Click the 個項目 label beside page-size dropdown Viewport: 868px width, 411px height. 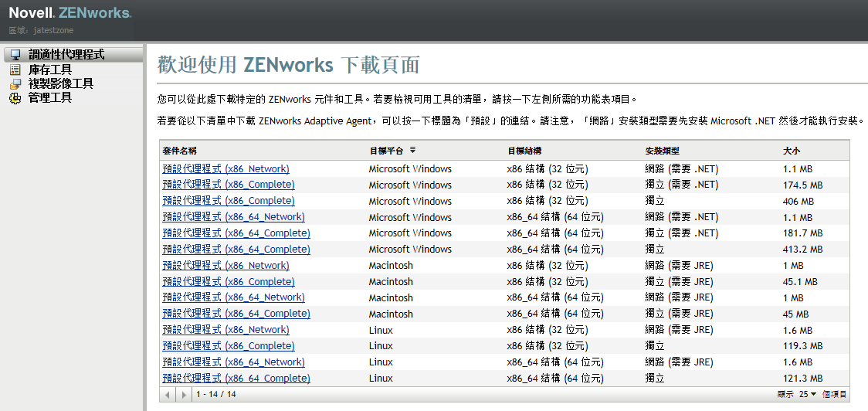pyautogui.click(x=834, y=394)
